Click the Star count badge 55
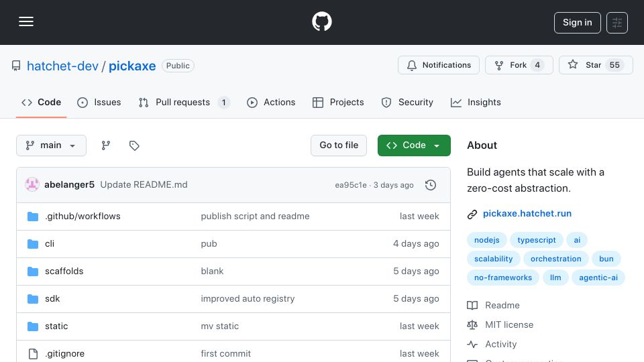This screenshot has width=644, height=362. tap(614, 65)
